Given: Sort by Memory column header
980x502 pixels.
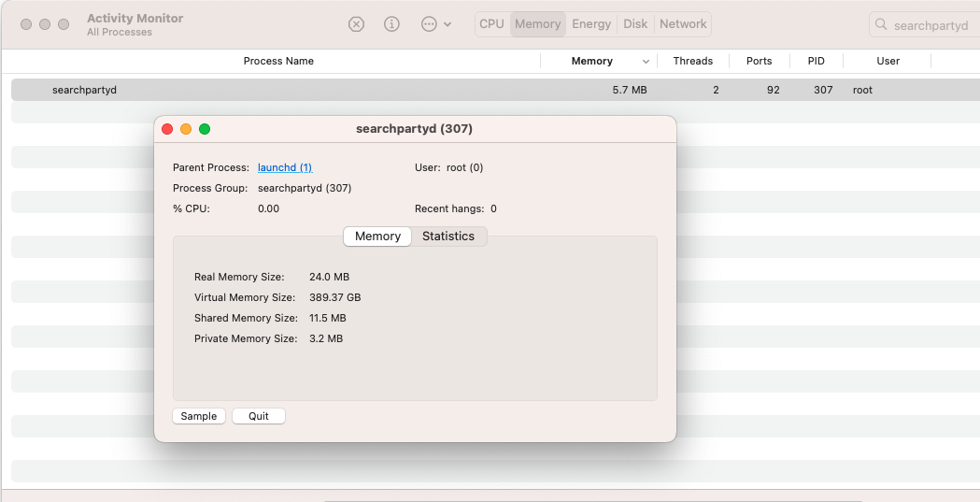Looking at the screenshot, I should [x=592, y=61].
